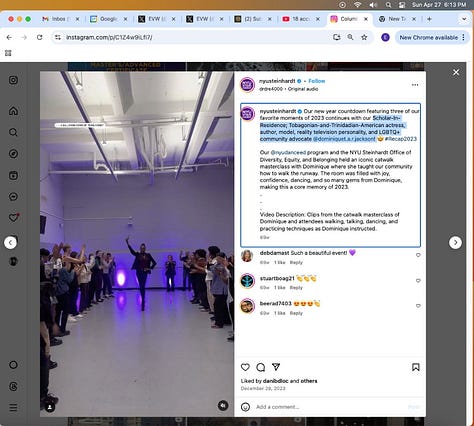The height and width of the screenshot is (426, 474).
Task: Open Instagram Home from sidebar
Action: (13, 111)
